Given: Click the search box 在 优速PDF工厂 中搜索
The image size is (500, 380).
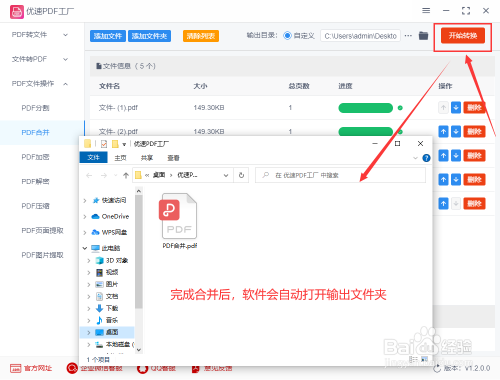Looking at the screenshot, I should click(340, 175).
